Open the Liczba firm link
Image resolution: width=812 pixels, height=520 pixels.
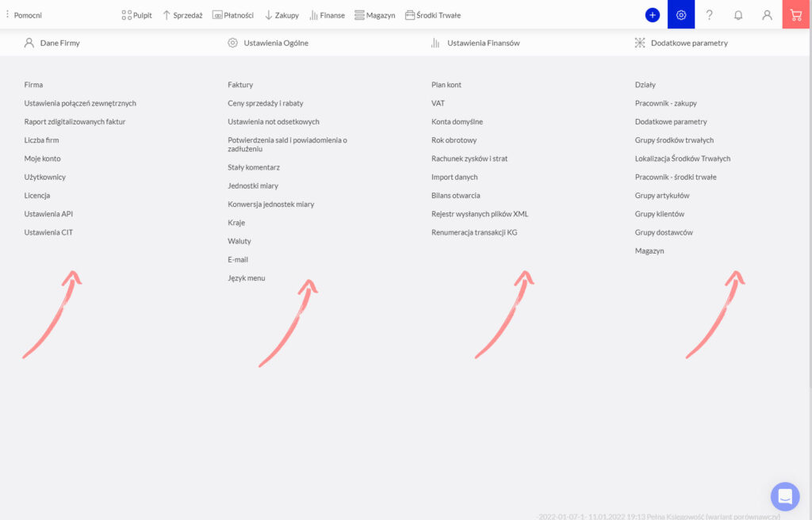41,140
